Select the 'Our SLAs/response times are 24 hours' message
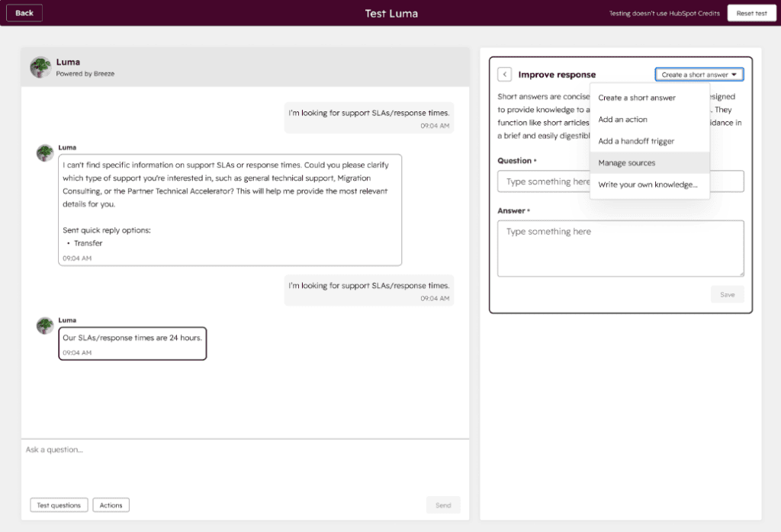The width and height of the screenshot is (781, 532). pyautogui.click(x=133, y=344)
